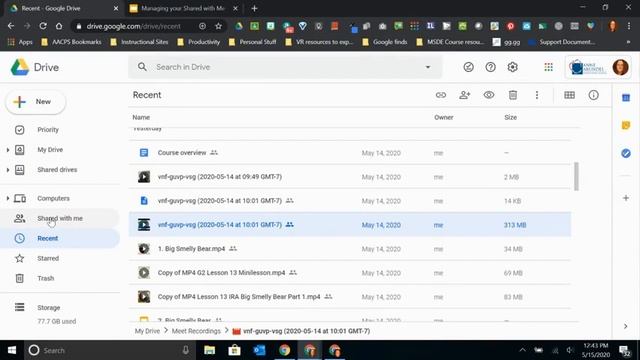Click the video icon of 1. Big Smelly Bear.mp4
640x360 pixels.
tap(144, 249)
